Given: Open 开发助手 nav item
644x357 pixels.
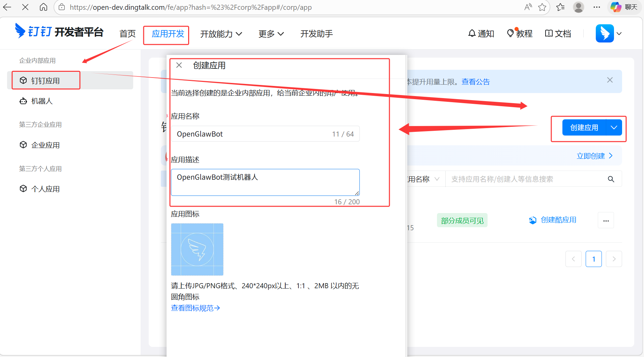Looking at the screenshot, I should [317, 34].
